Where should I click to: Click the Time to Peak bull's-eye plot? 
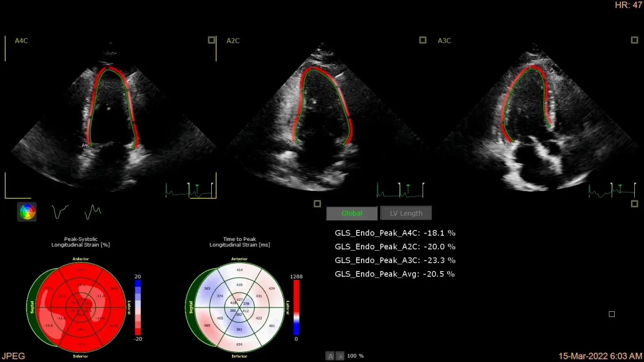[239, 308]
